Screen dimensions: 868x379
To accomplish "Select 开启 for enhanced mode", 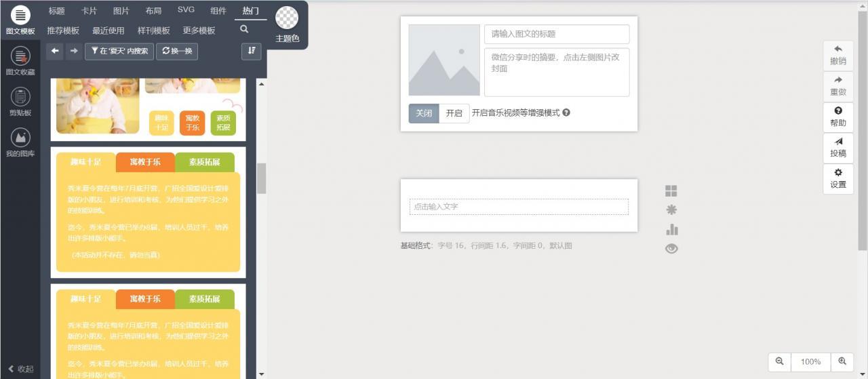I will pyautogui.click(x=454, y=113).
